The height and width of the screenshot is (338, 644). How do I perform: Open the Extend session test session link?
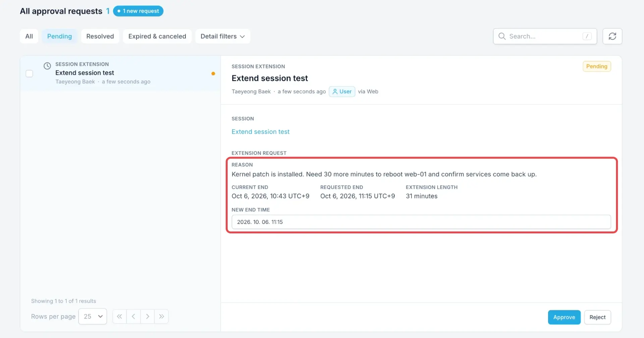tap(260, 132)
